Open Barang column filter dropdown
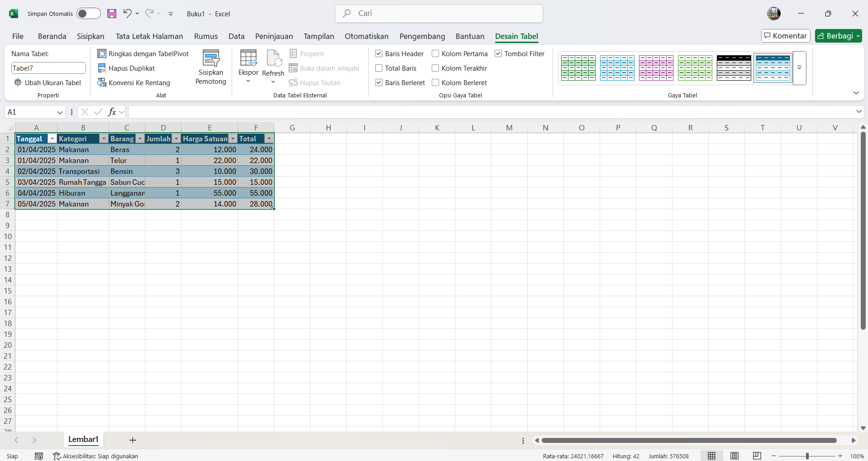The width and height of the screenshot is (868, 461). (140, 139)
